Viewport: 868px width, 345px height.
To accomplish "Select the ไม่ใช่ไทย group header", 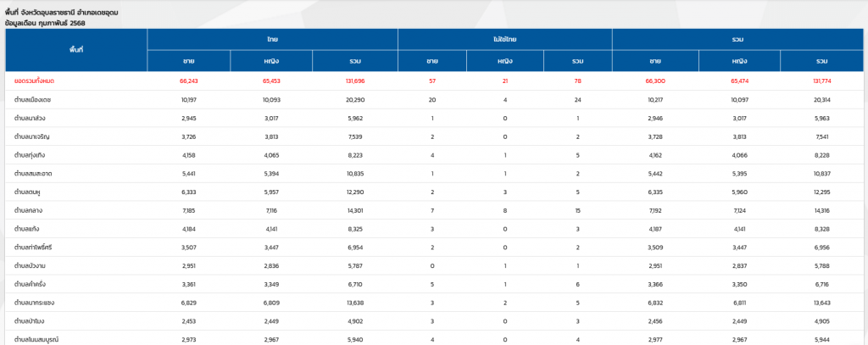I will tap(504, 39).
